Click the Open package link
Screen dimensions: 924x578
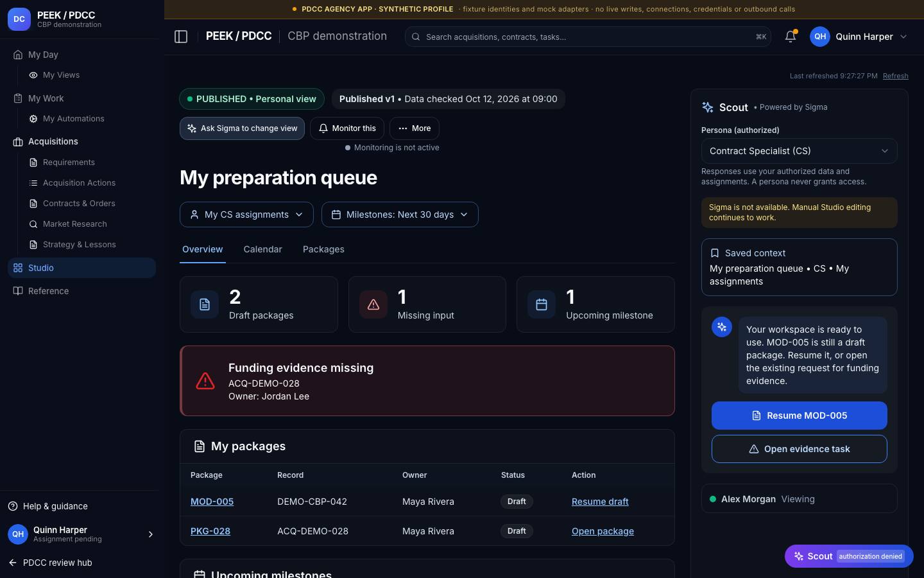(x=603, y=531)
